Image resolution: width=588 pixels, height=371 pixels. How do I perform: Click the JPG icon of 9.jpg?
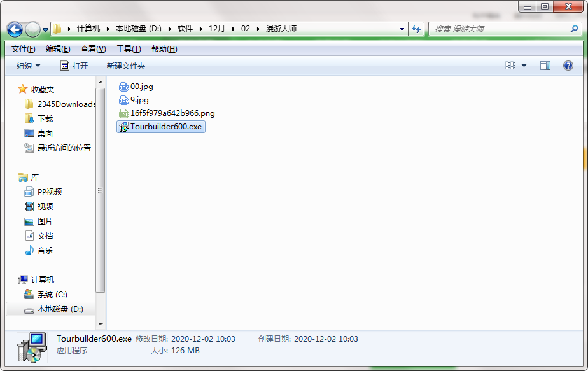pos(123,100)
